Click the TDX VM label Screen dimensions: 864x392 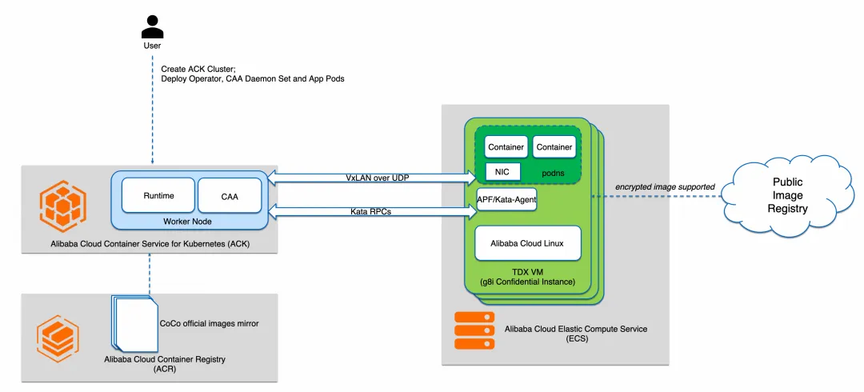click(528, 273)
